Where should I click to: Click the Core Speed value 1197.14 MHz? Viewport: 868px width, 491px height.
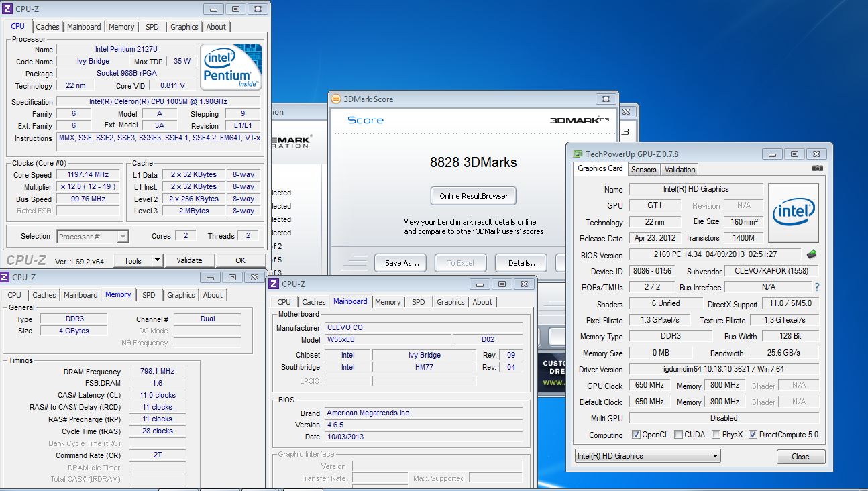tap(88, 175)
